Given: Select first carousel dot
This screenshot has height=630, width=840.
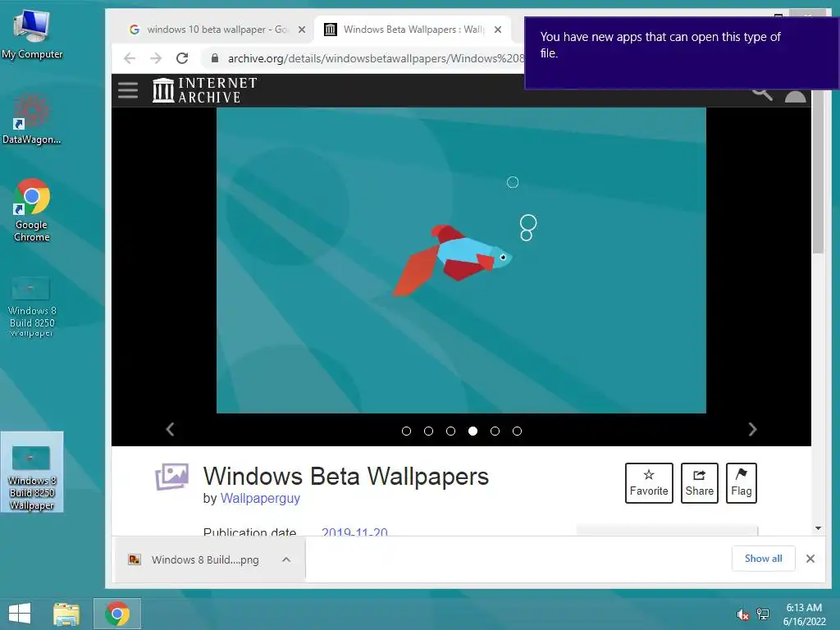Looking at the screenshot, I should pos(407,431).
